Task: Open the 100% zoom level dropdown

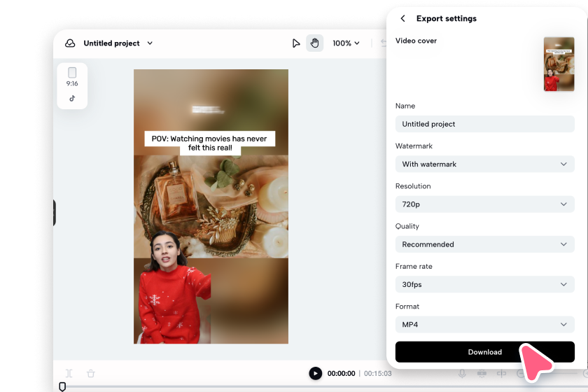Action: (x=346, y=43)
